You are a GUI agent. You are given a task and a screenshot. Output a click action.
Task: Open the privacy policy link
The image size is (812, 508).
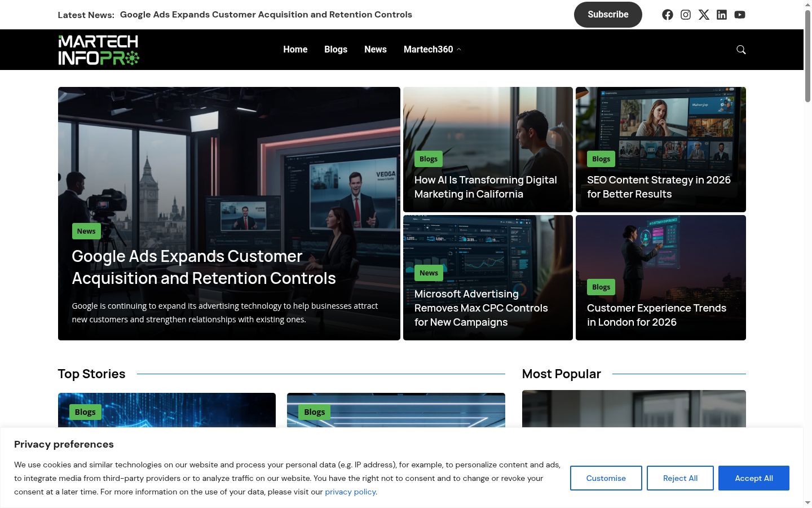(350, 492)
